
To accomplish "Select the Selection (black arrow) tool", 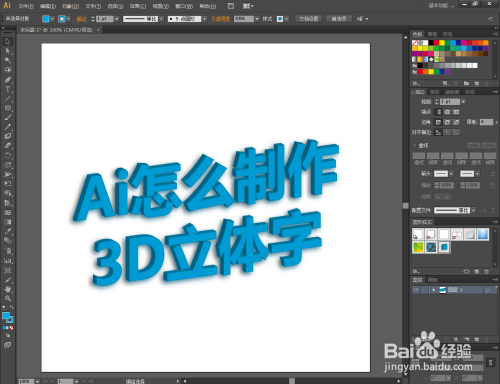I will coord(8,41).
